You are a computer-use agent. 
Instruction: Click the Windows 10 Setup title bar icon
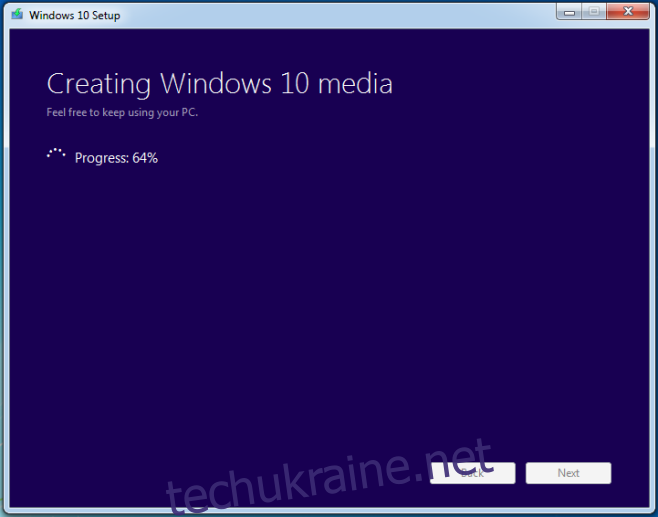coord(17,14)
